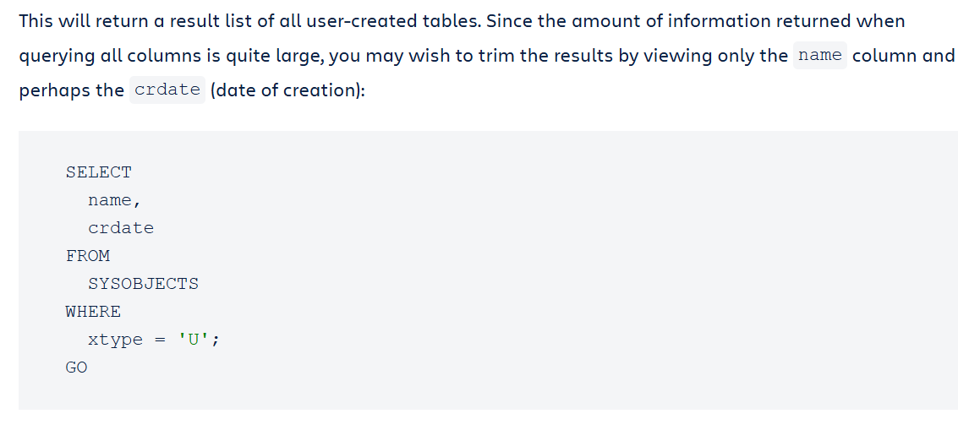The width and height of the screenshot is (980, 441).
Task: Click the xtype column in the WHERE clause
Action: [x=115, y=340]
